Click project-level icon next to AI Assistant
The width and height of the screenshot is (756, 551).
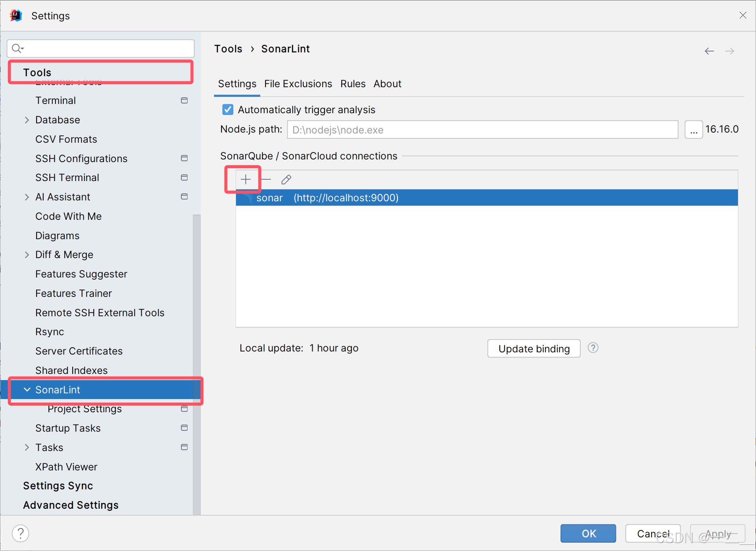pyautogui.click(x=184, y=196)
